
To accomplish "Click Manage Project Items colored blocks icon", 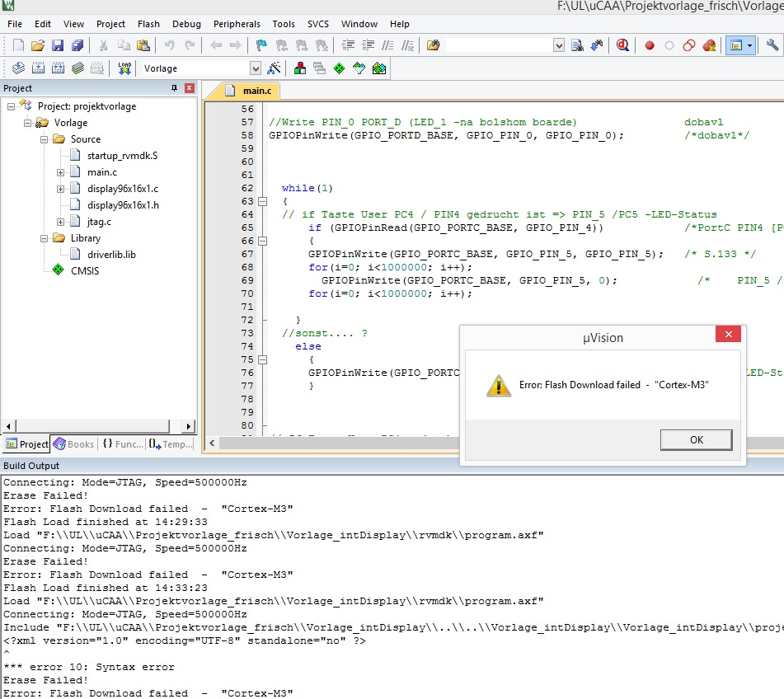I will click(x=300, y=68).
